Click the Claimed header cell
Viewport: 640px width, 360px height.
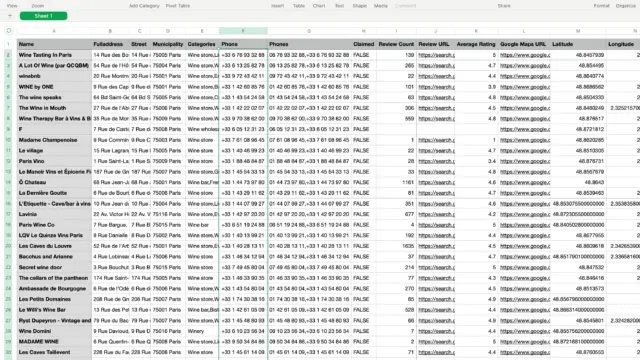pos(363,44)
